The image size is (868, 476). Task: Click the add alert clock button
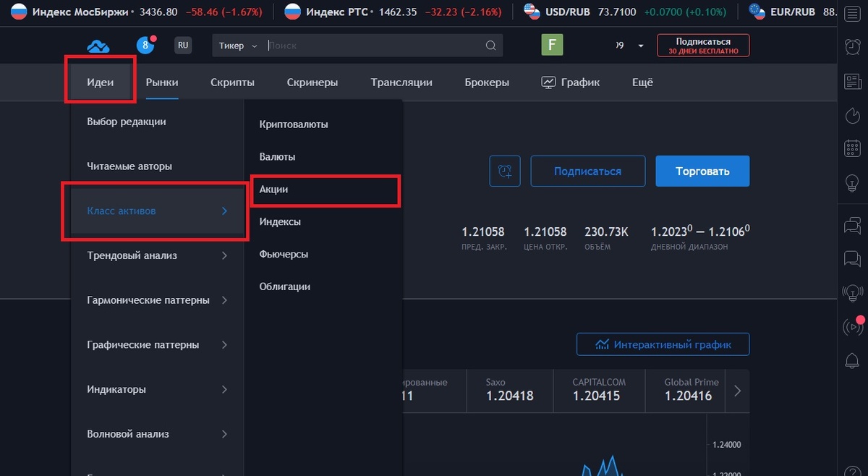tap(505, 171)
